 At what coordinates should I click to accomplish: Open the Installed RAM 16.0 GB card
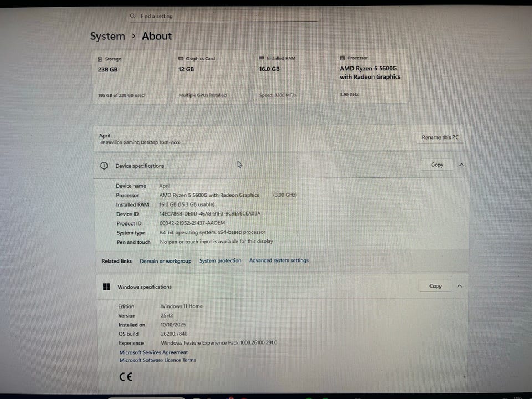(x=291, y=76)
